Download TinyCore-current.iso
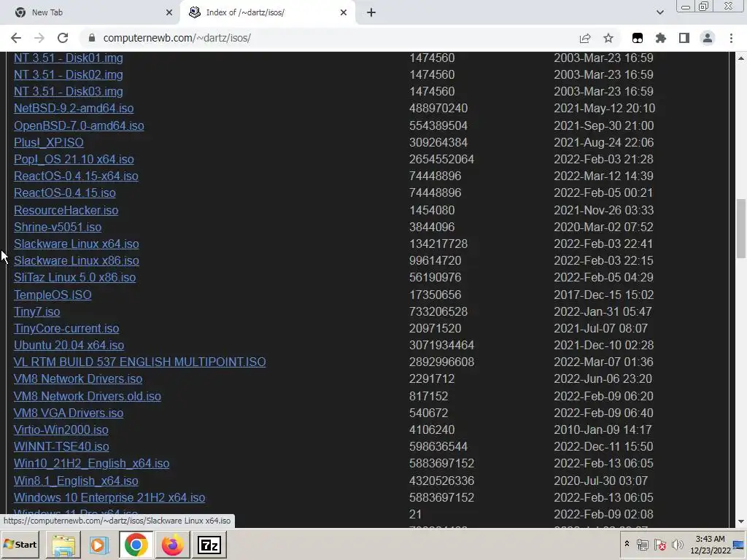The height and width of the screenshot is (560, 747). (x=66, y=328)
